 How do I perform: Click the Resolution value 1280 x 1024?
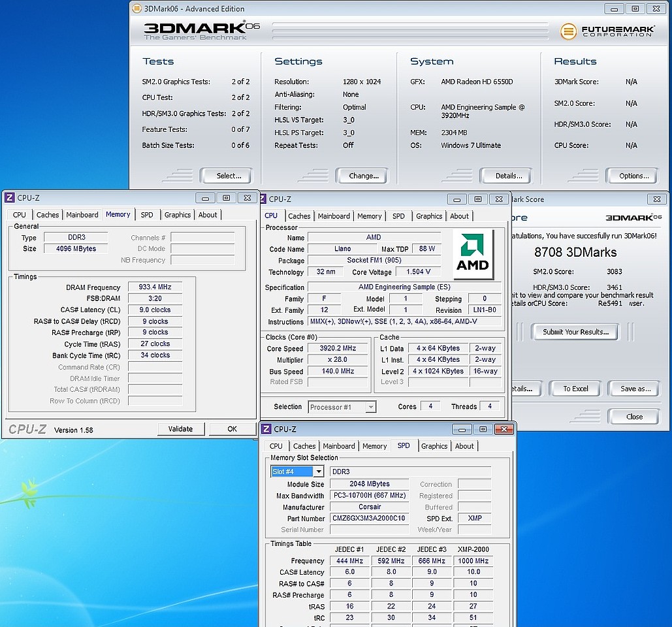pos(362,82)
